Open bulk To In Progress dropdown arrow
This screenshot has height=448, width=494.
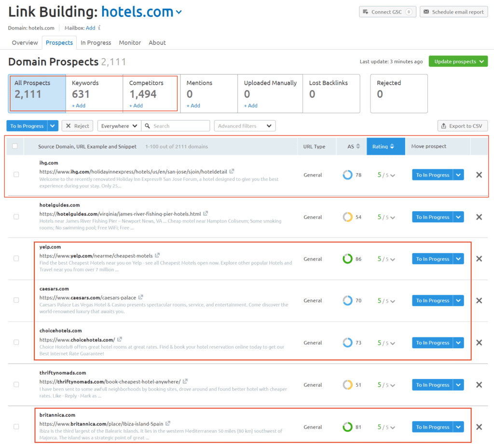click(x=53, y=126)
